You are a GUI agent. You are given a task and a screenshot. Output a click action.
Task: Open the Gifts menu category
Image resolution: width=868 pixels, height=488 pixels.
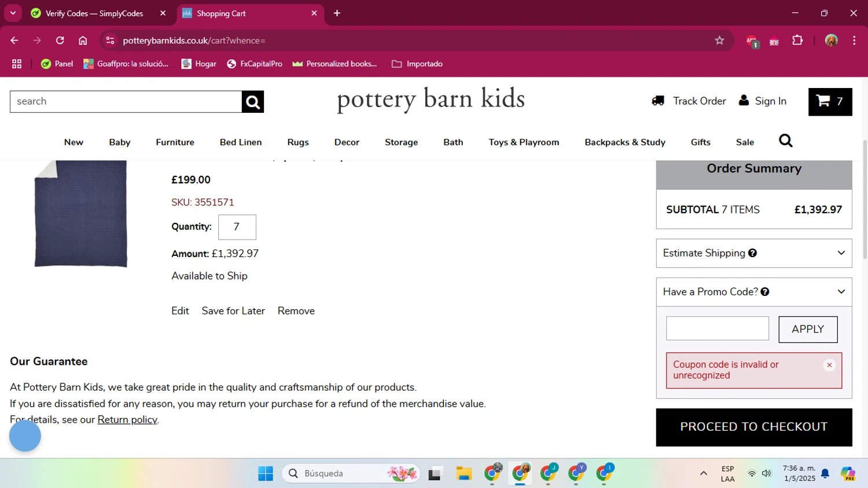click(x=700, y=142)
